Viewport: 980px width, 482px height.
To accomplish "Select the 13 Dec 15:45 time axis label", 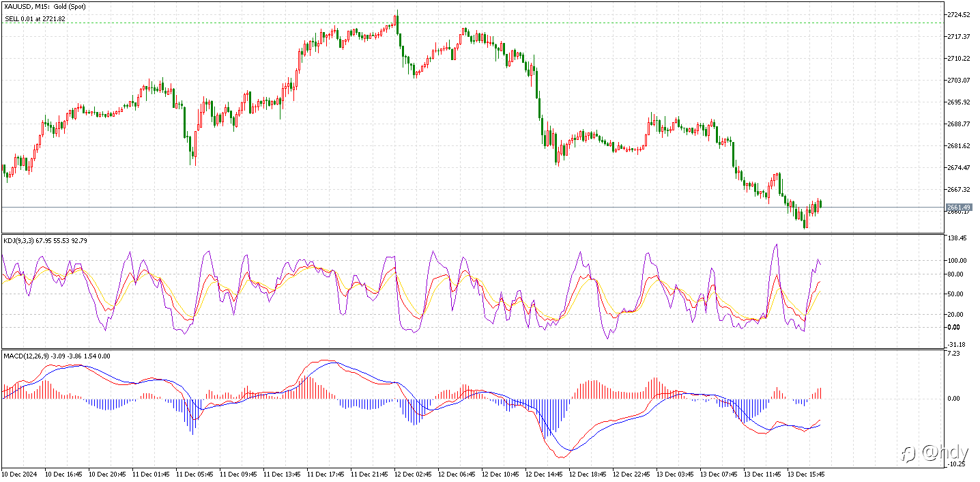I will coord(807,473).
